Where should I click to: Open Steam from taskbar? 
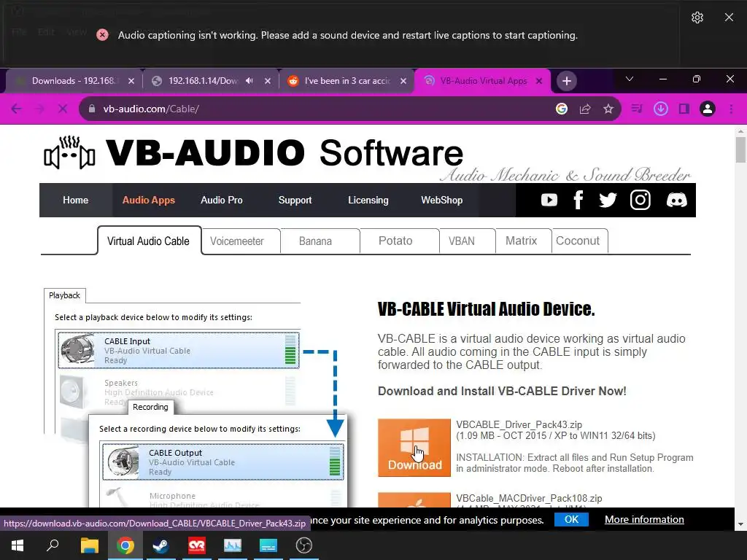tap(160, 545)
